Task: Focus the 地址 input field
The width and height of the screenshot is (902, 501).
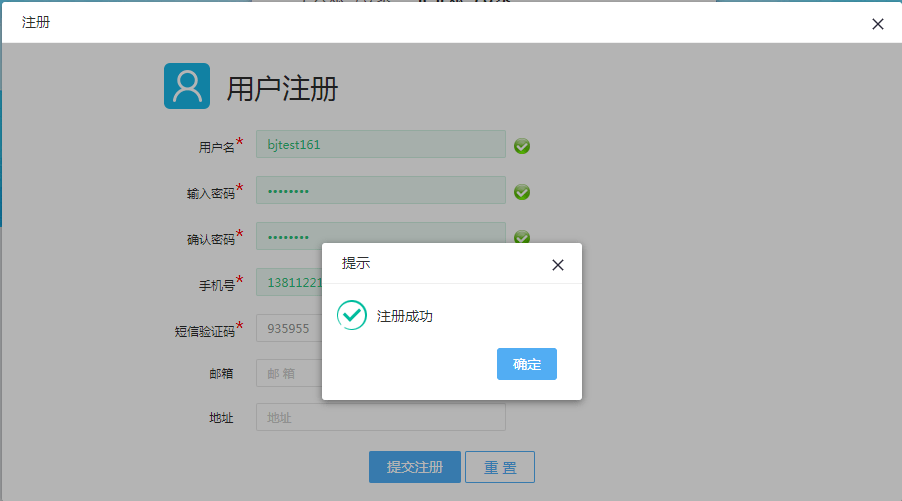Action: tap(381, 417)
